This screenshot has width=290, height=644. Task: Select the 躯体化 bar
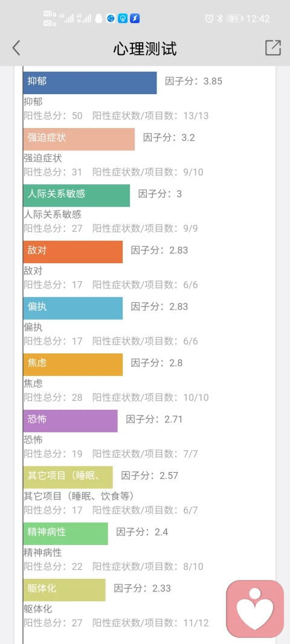[64, 590]
